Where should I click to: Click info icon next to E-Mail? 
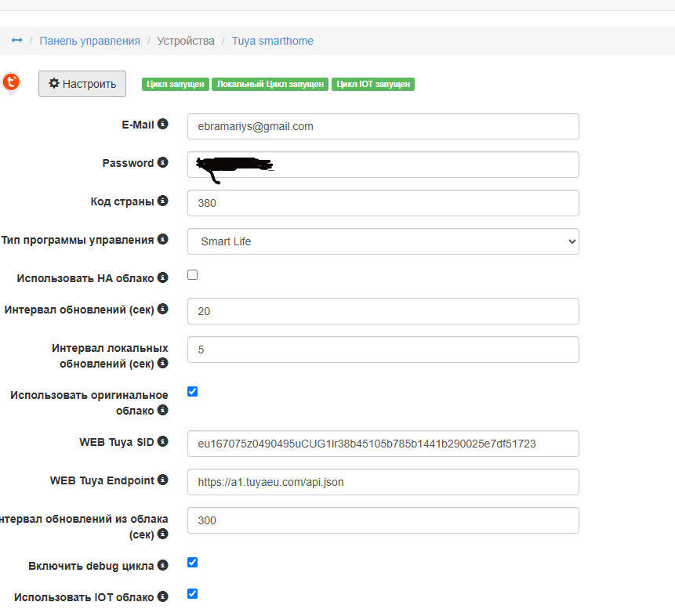point(162,125)
